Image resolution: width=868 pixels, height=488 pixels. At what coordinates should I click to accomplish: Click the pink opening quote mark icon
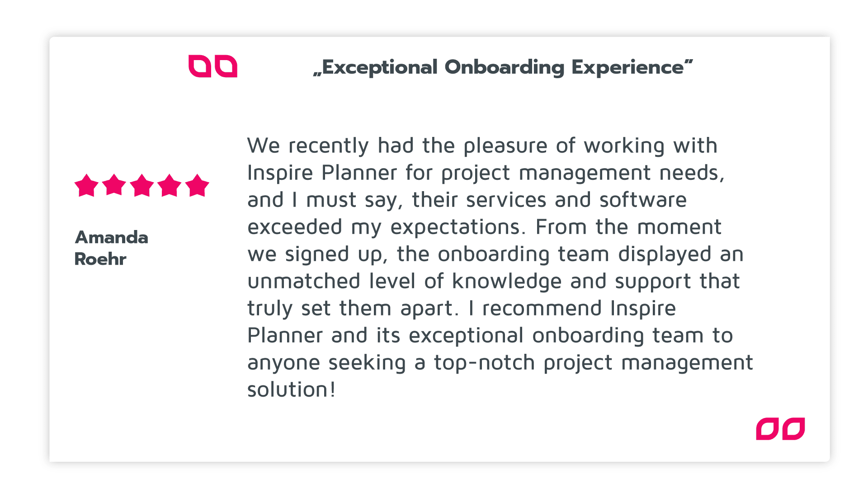pyautogui.click(x=213, y=66)
